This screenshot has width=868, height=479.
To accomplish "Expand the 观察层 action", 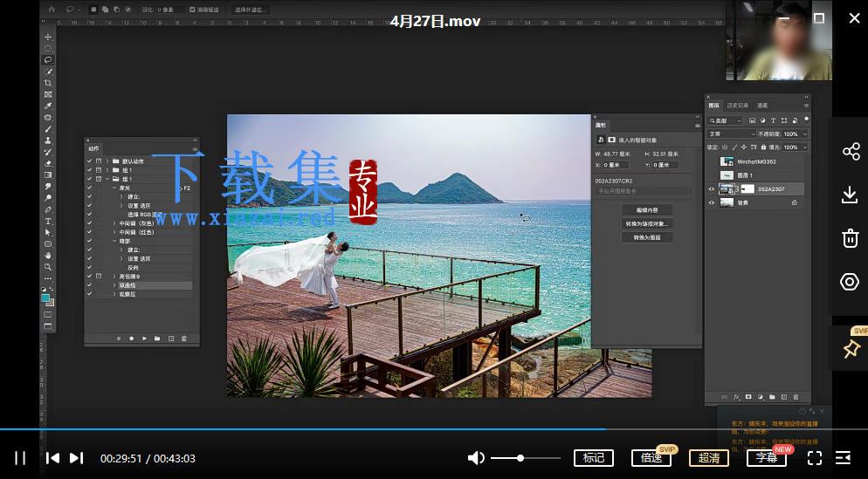I will click(x=114, y=294).
